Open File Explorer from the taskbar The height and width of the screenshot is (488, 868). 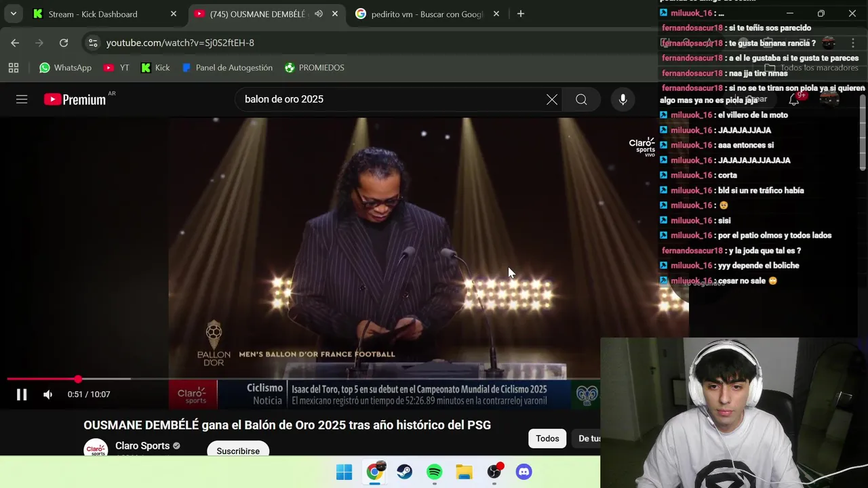pos(464,472)
